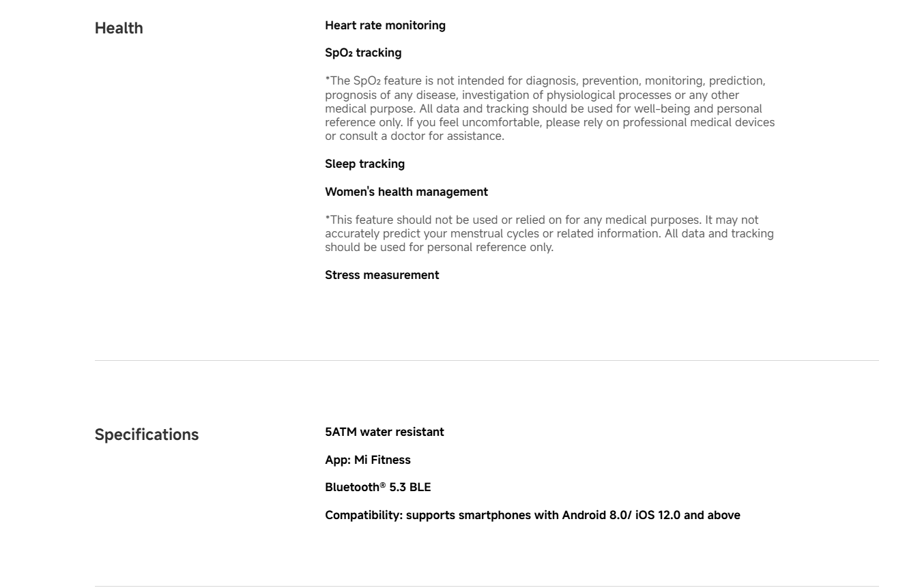Image resolution: width=905 pixels, height=588 pixels.
Task: Click the registered trademark symbol after Bluetooth
Action: (384, 485)
